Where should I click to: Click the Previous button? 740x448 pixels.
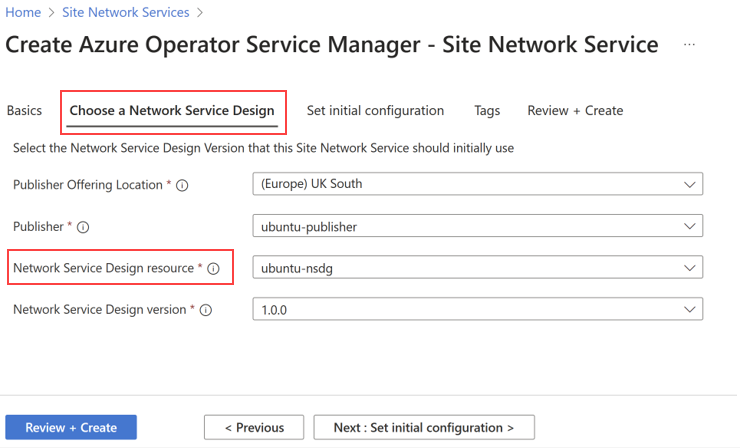click(254, 427)
